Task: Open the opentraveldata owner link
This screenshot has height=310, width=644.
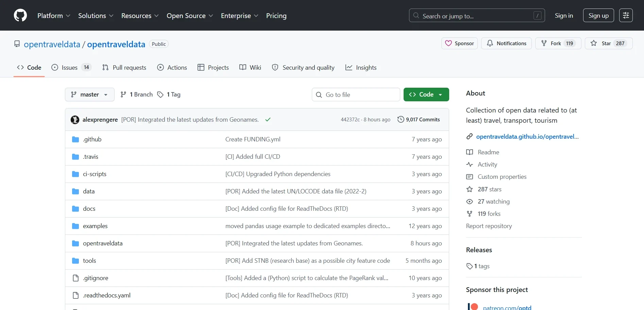Action: pyautogui.click(x=52, y=44)
